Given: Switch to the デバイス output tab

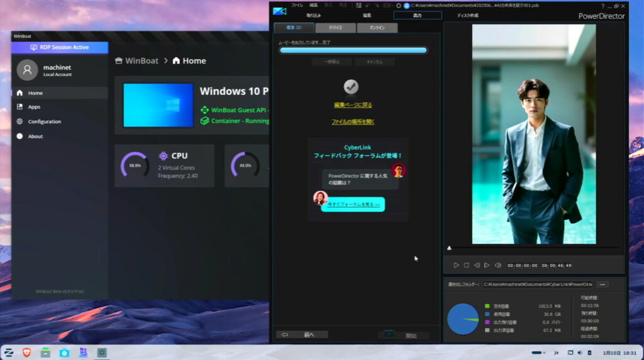Looking at the screenshot, I should [x=335, y=28].
